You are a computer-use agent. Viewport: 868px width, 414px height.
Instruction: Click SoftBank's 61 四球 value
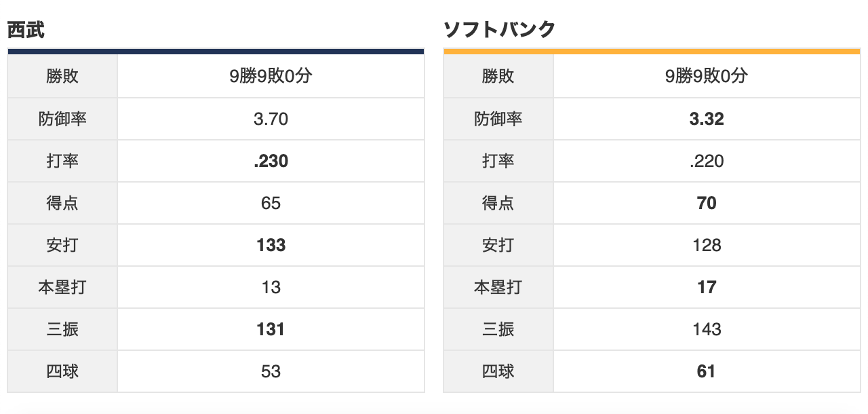pyautogui.click(x=707, y=371)
